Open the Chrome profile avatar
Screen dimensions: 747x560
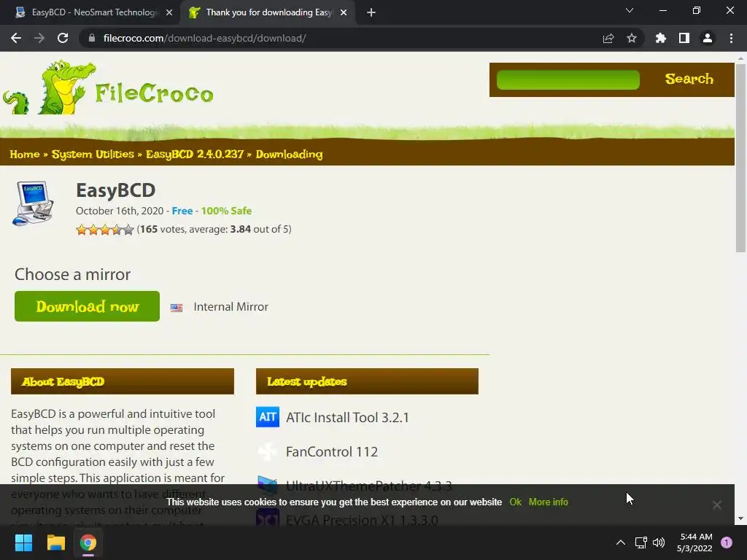[708, 38]
